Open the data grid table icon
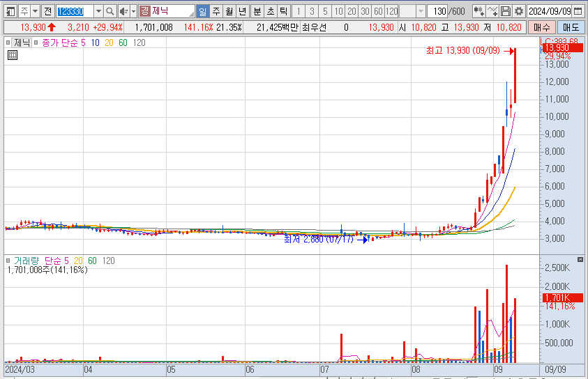Viewport: 588px width, 379px height. [x=13, y=55]
